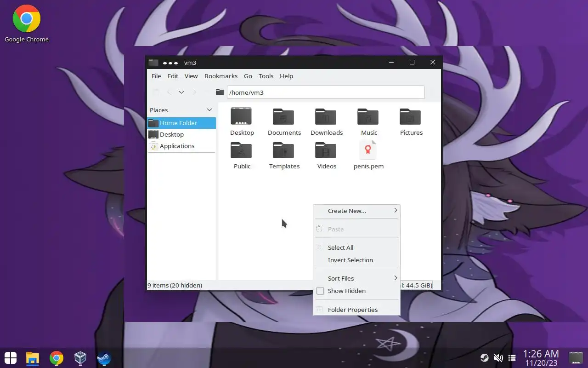Launch Chrome from the taskbar

[57, 358]
